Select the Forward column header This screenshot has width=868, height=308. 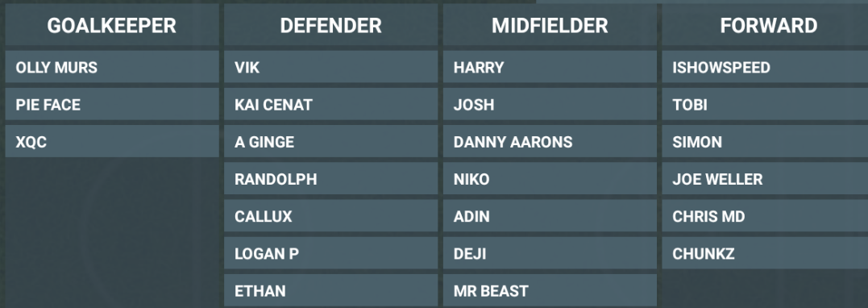coord(765,26)
